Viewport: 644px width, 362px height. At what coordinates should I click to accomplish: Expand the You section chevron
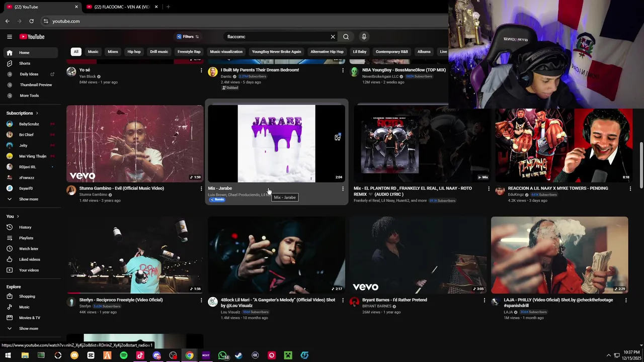pyautogui.click(x=18, y=216)
